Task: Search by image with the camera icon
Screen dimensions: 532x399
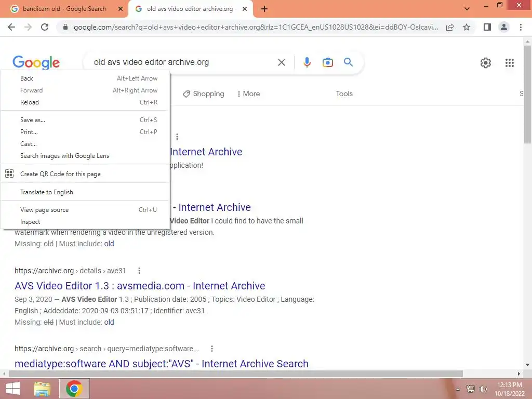Action: [x=327, y=62]
